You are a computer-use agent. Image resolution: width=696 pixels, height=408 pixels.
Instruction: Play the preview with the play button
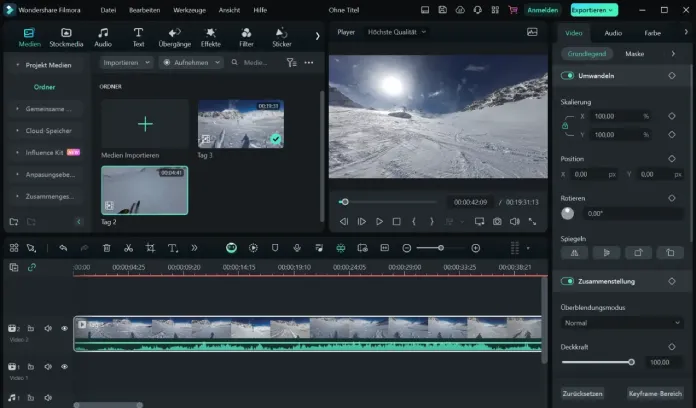coord(379,221)
